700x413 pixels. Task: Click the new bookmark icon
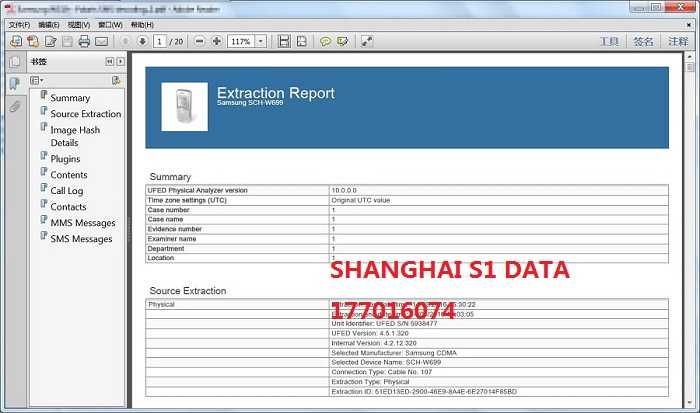tap(116, 80)
